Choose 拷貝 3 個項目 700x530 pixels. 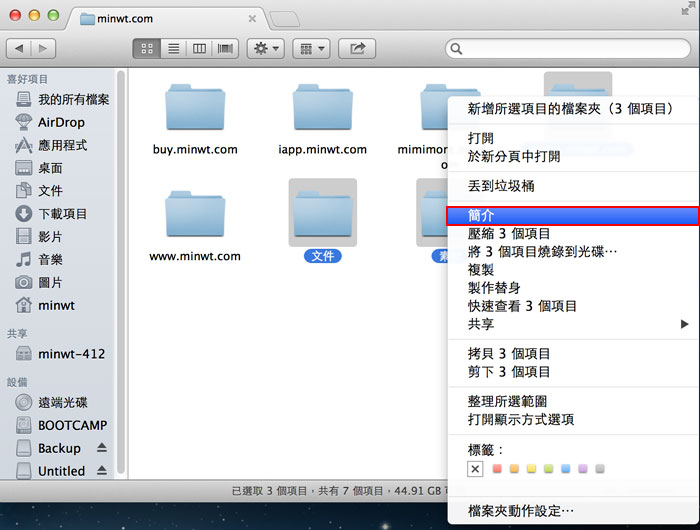coord(573,354)
